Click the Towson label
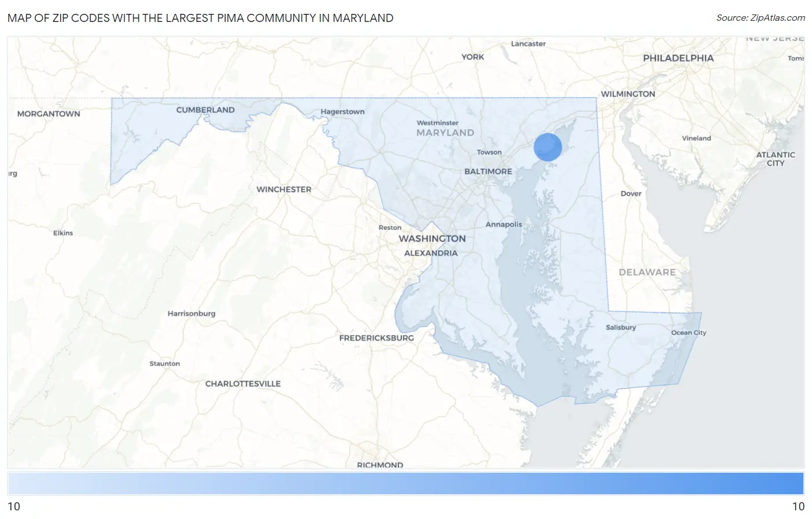 click(489, 152)
